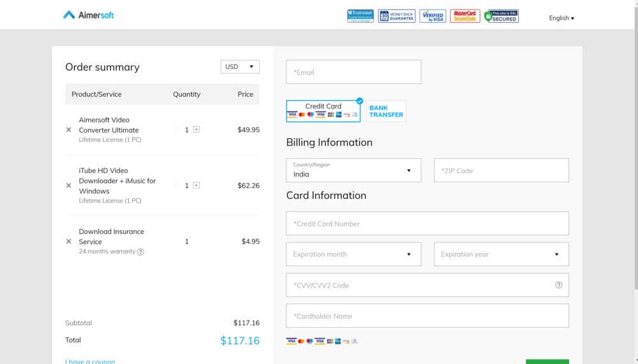Viewport: 638px width, 364px height.
Task: Open the Expiration month dropdown
Action: point(353,254)
